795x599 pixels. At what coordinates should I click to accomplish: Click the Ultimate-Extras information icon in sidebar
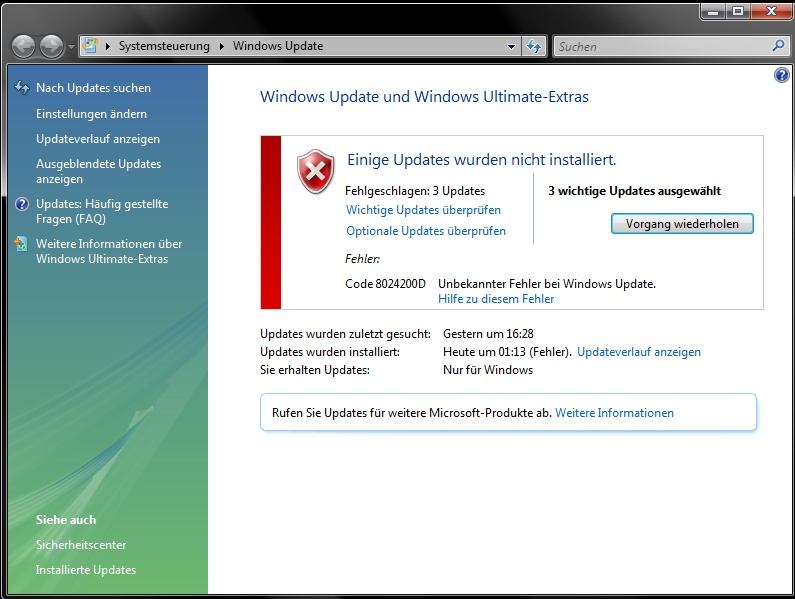(x=21, y=244)
